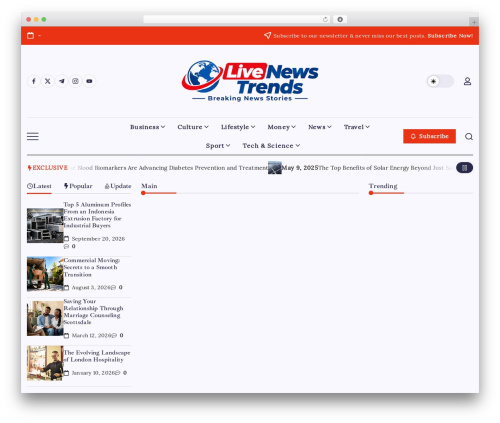Viewport: 500px width, 423px height.
Task: Open Saving Your Relationship article link
Action: click(x=93, y=312)
